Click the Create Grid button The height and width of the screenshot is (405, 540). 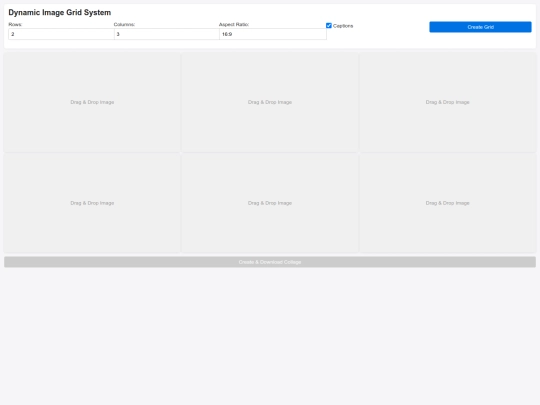click(x=480, y=27)
